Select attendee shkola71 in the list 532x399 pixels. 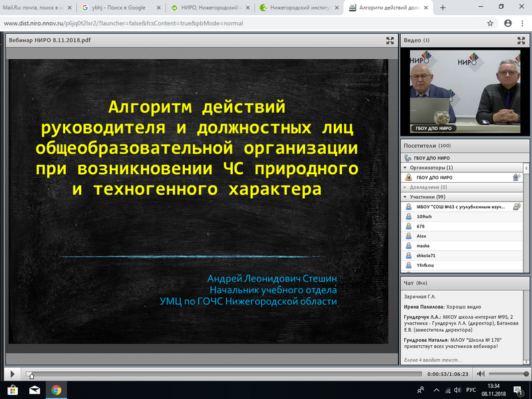426,255
